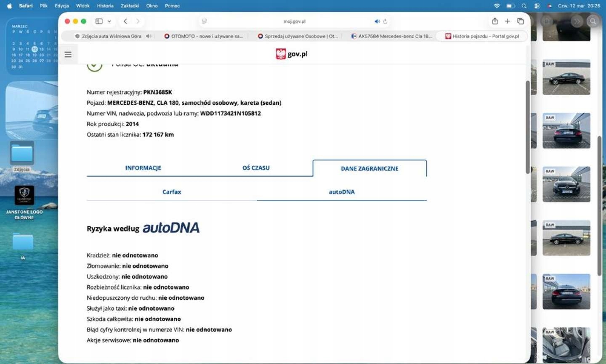This screenshot has height=364, width=606.
Task: Click the VIN WDD1173421N105812
Action: (231, 113)
